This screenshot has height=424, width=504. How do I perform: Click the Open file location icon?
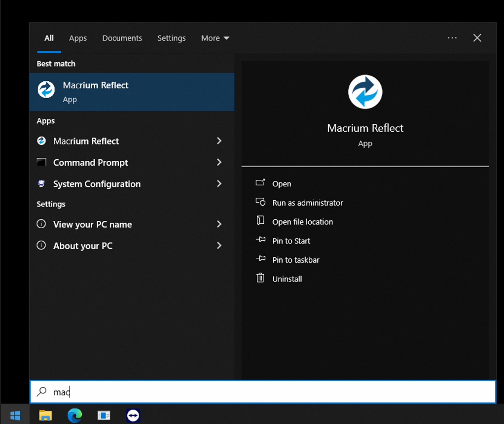(x=260, y=221)
